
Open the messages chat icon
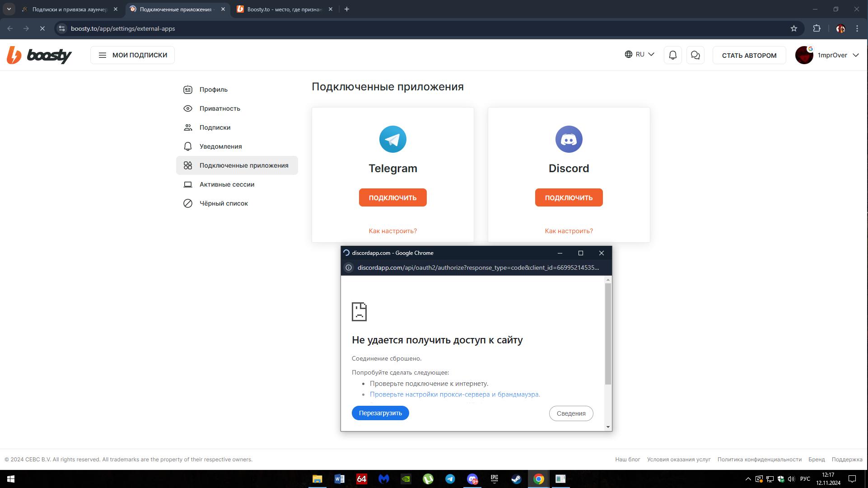click(695, 55)
